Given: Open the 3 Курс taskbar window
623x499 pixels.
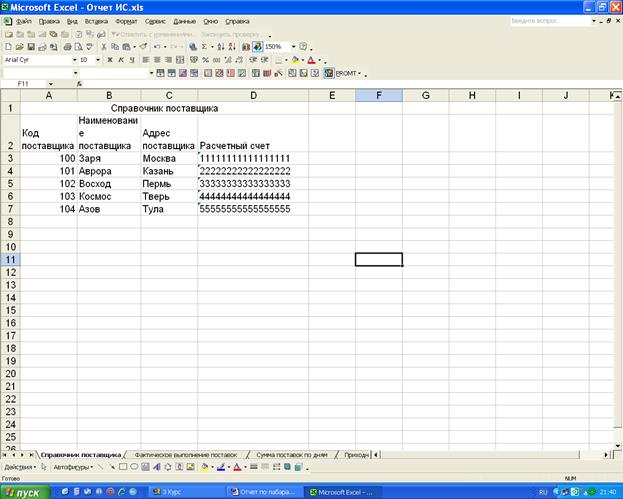Looking at the screenshot, I should 187,492.
